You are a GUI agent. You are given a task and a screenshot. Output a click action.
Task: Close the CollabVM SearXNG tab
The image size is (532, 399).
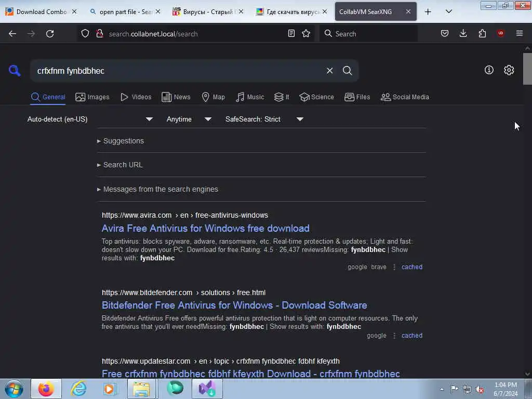click(408, 11)
